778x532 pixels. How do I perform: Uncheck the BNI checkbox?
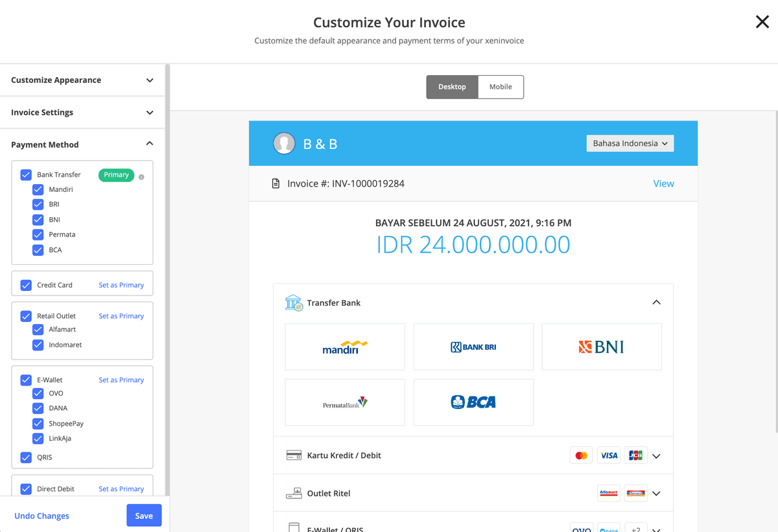38,220
